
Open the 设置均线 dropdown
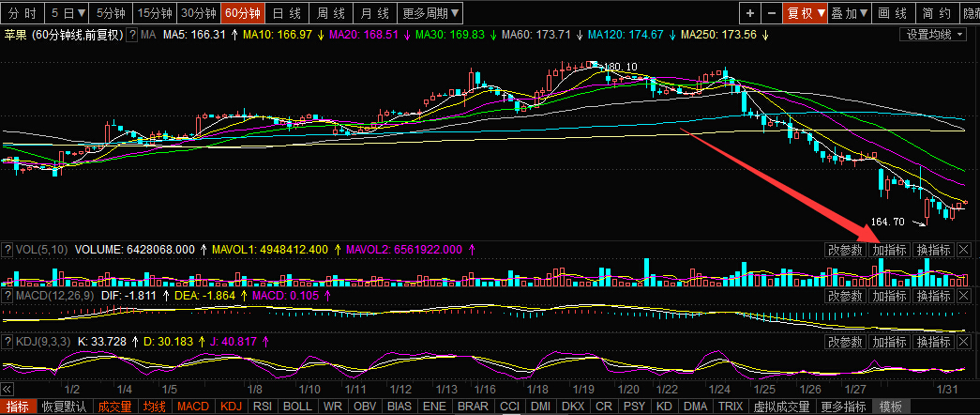tap(934, 35)
